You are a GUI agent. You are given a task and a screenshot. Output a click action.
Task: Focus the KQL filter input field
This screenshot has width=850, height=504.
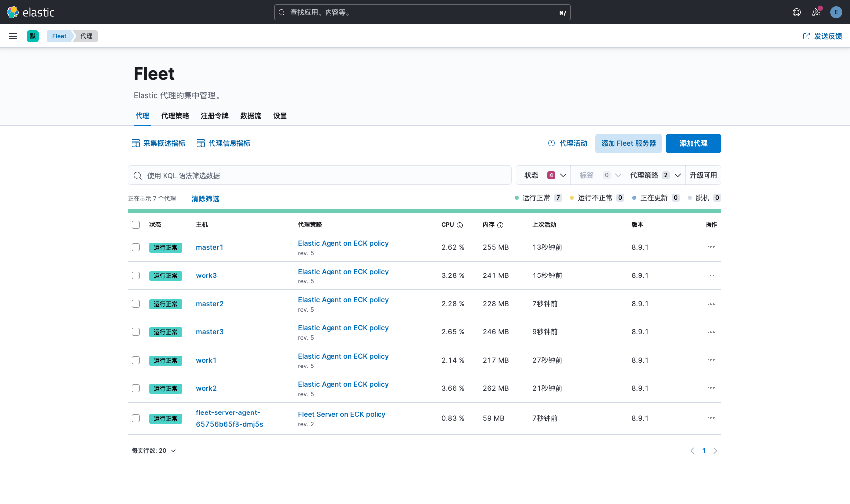click(320, 175)
